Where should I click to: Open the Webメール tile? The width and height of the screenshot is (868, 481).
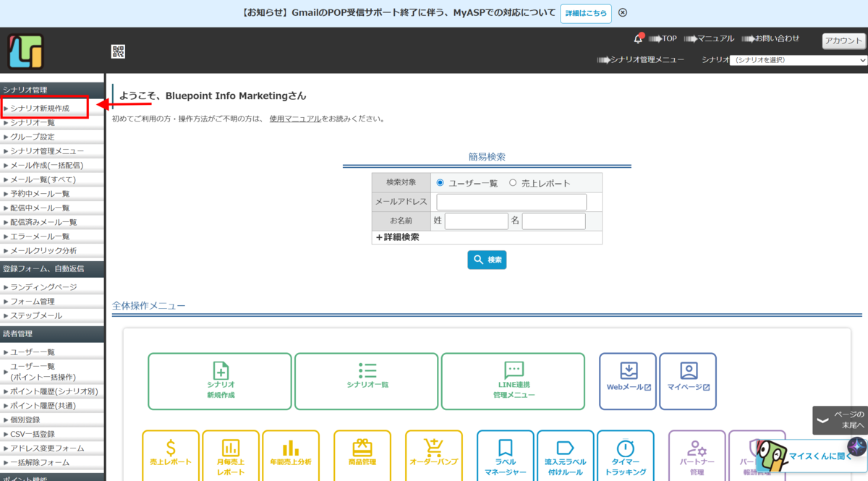click(x=628, y=382)
